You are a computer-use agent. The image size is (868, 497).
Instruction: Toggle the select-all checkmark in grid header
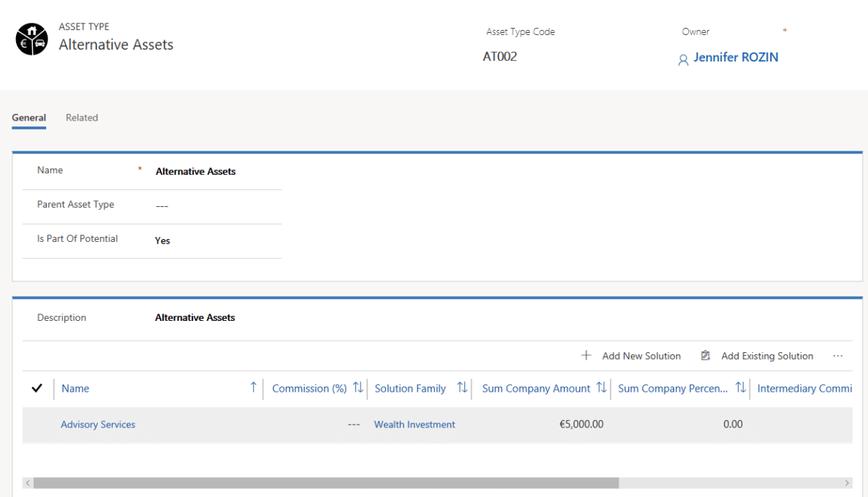[37, 388]
